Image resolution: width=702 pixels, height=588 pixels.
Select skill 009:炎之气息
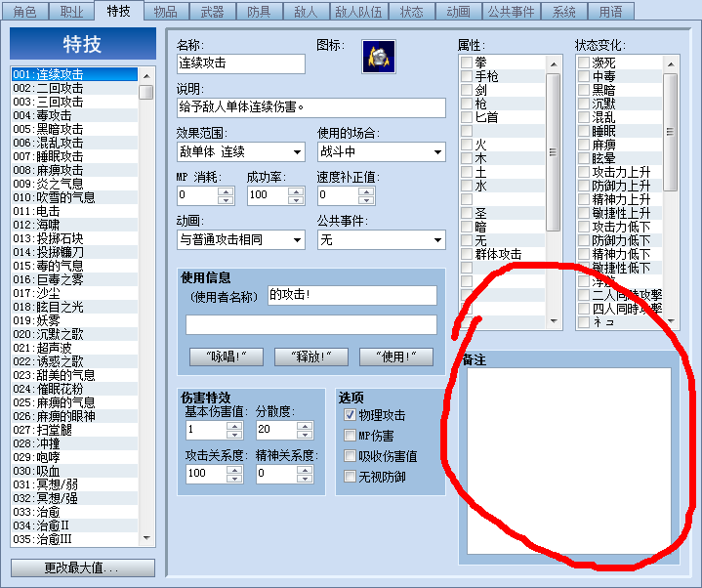[74, 184]
